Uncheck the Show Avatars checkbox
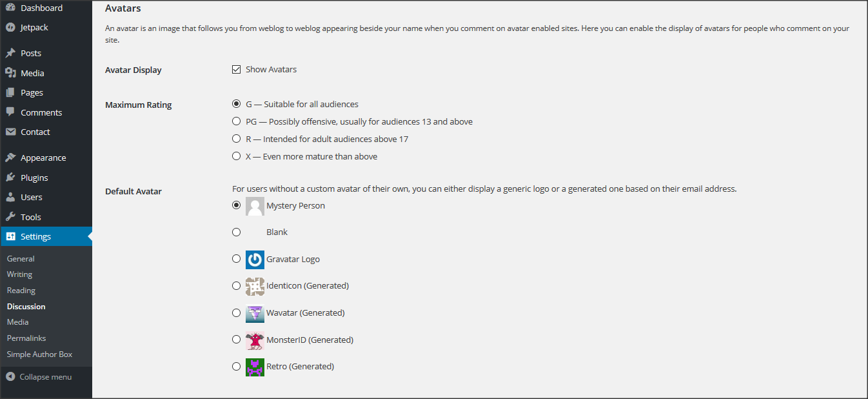 tap(237, 69)
